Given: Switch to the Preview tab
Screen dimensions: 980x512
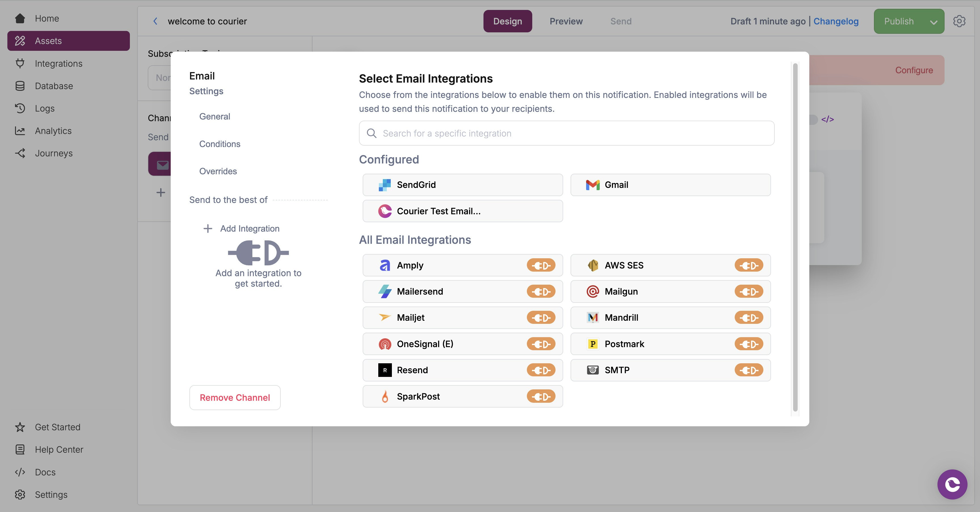Looking at the screenshot, I should pyautogui.click(x=566, y=21).
